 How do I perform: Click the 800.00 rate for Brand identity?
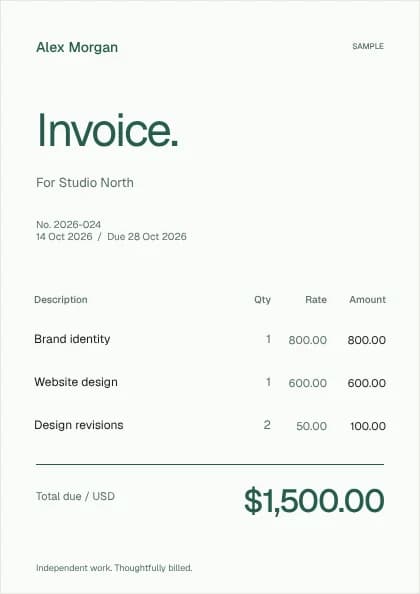pos(308,340)
